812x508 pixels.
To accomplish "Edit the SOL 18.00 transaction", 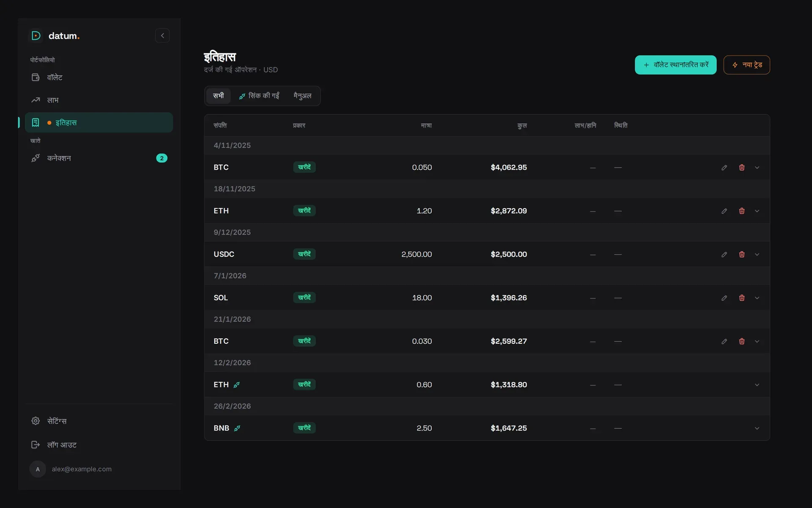I will pos(724,298).
